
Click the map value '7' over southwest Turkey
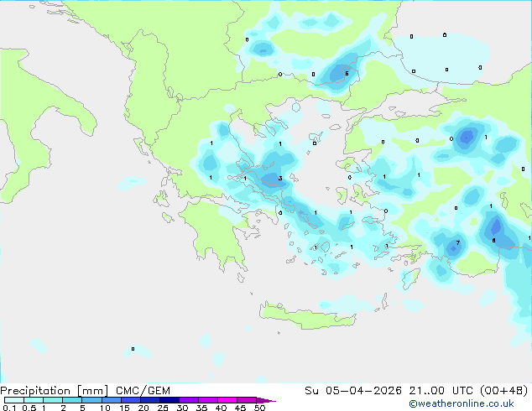click(x=458, y=242)
